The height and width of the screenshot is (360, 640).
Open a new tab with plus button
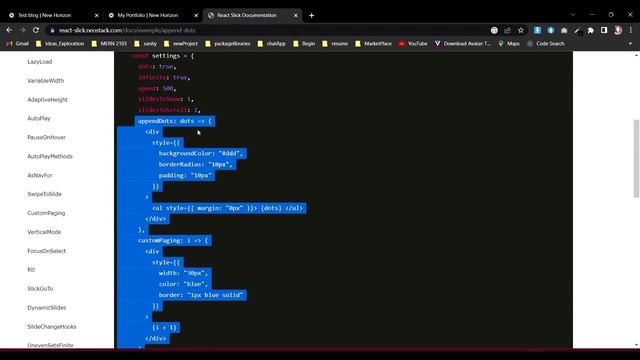pyautogui.click(x=311, y=16)
